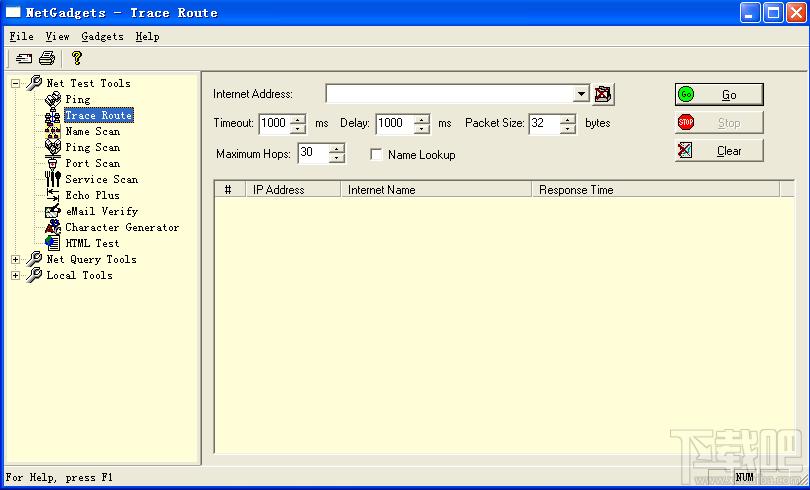The height and width of the screenshot is (490, 810).
Task: Collapse the Net Test Tools tree node
Action: tap(15, 83)
